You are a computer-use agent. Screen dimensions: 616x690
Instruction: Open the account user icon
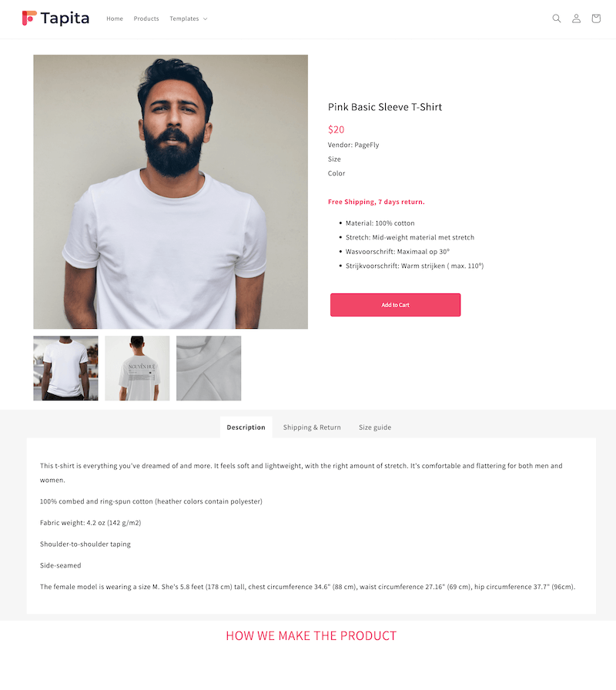coord(577,18)
